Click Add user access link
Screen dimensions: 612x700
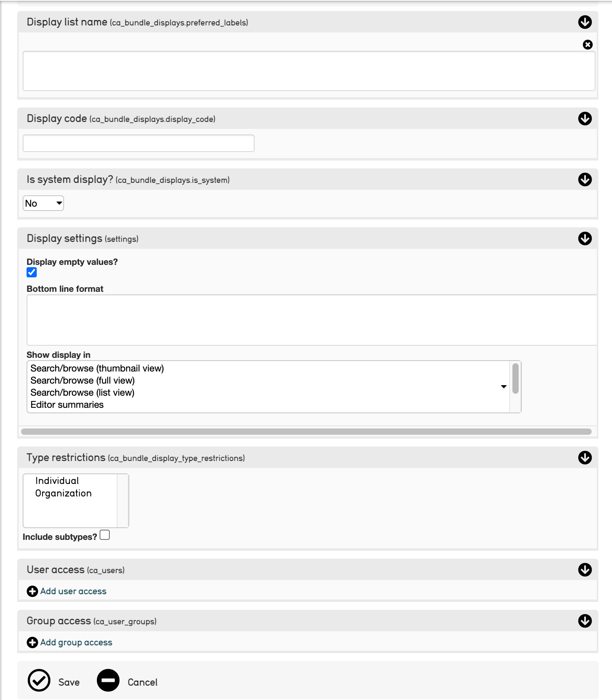(x=73, y=591)
